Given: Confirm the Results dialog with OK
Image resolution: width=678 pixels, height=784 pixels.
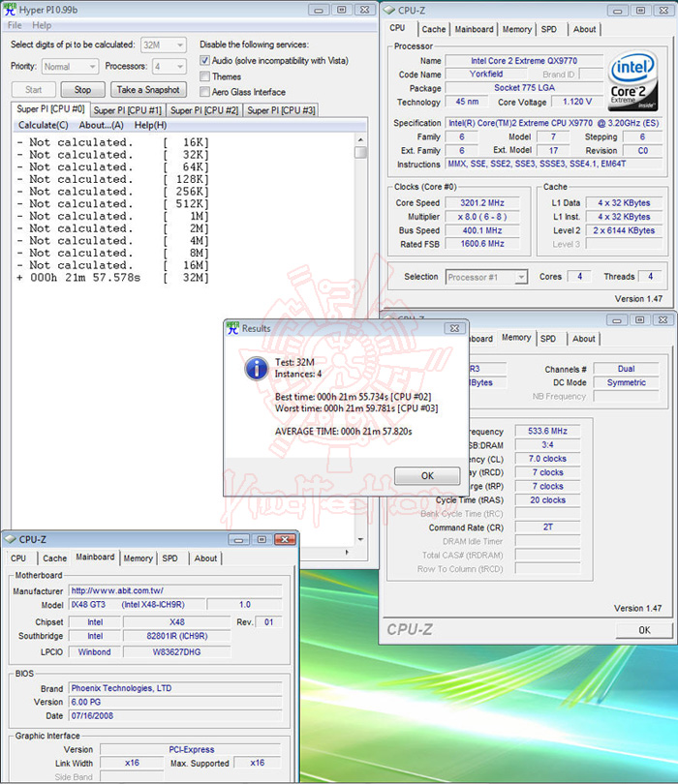Looking at the screenshot, I should coord(427,476).
